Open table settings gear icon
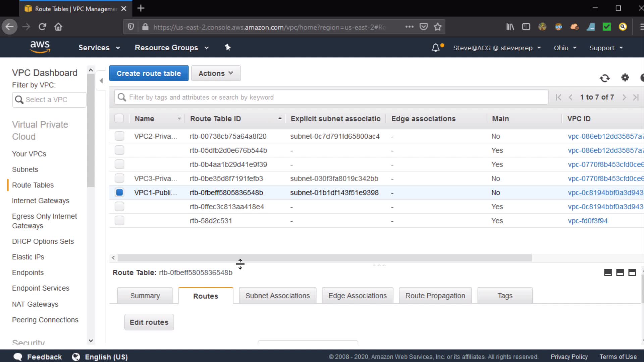 coord(625,78)
